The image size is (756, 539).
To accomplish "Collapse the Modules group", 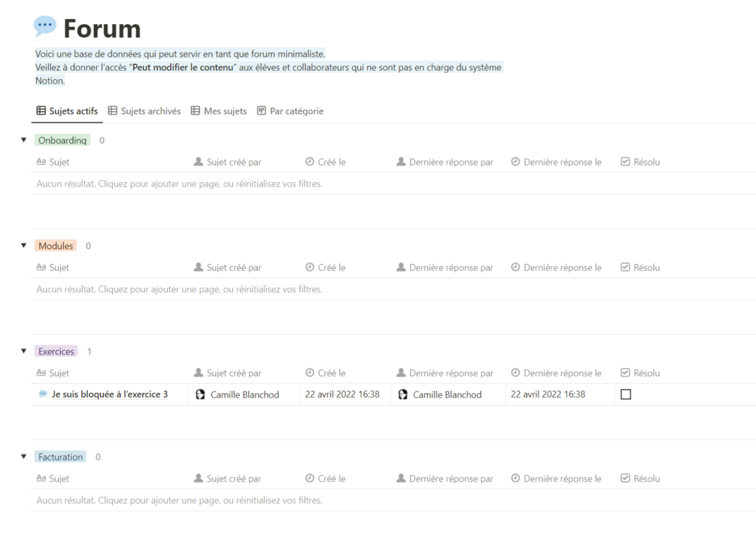I will tap(23, 245).
